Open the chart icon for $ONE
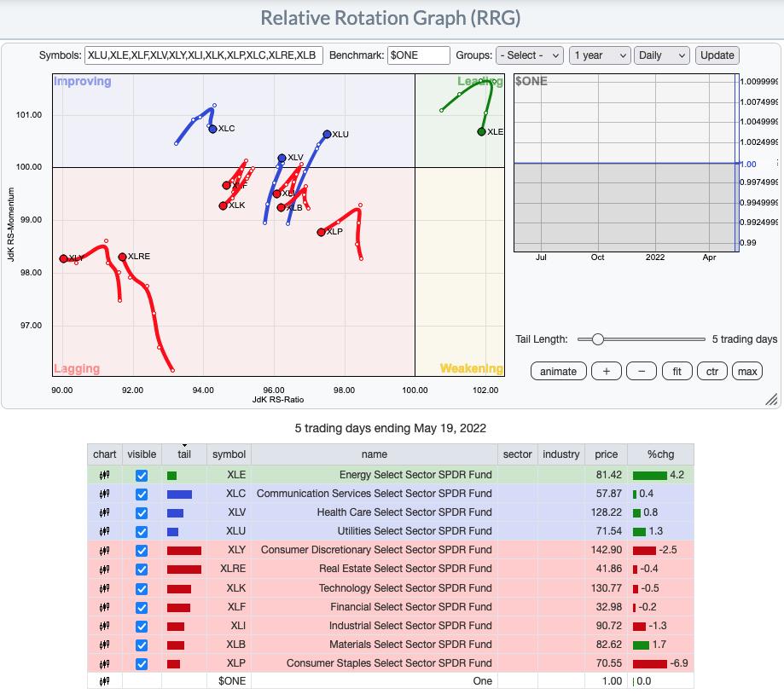Image resolution: width=784 pixels, height=694 pixels. 104,681
